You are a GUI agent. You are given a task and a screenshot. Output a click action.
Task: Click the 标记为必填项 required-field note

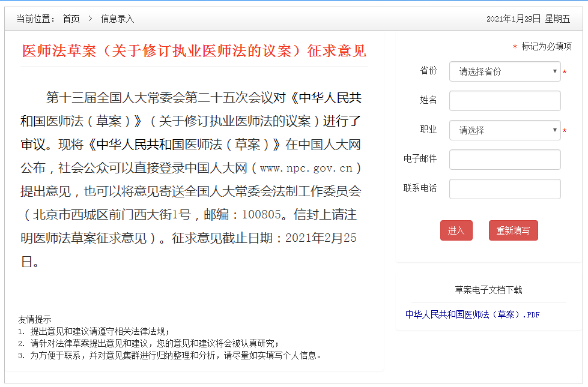545,46
